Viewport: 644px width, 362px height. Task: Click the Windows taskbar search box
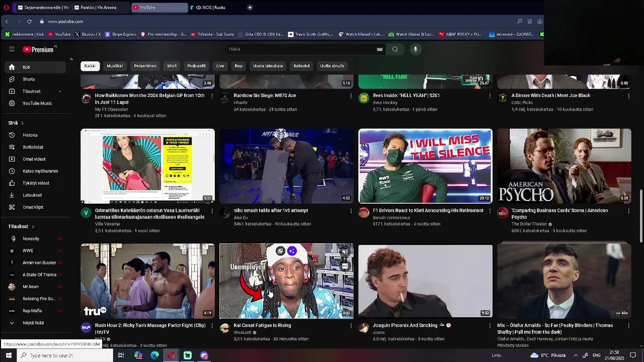pyautogui.click(x=65, y=355)
